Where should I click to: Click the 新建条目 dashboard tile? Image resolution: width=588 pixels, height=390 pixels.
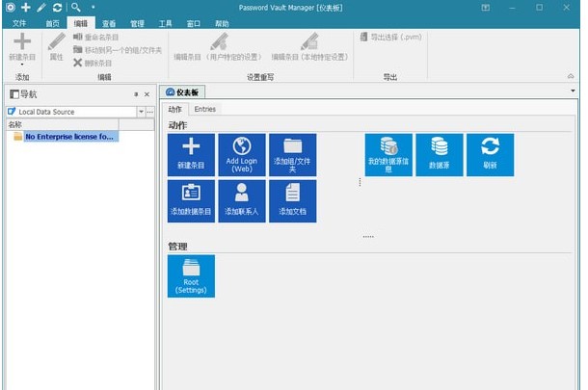191,154
